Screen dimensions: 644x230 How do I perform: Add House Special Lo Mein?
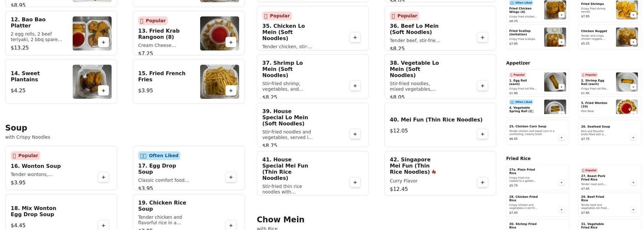[x=355, y=134]
